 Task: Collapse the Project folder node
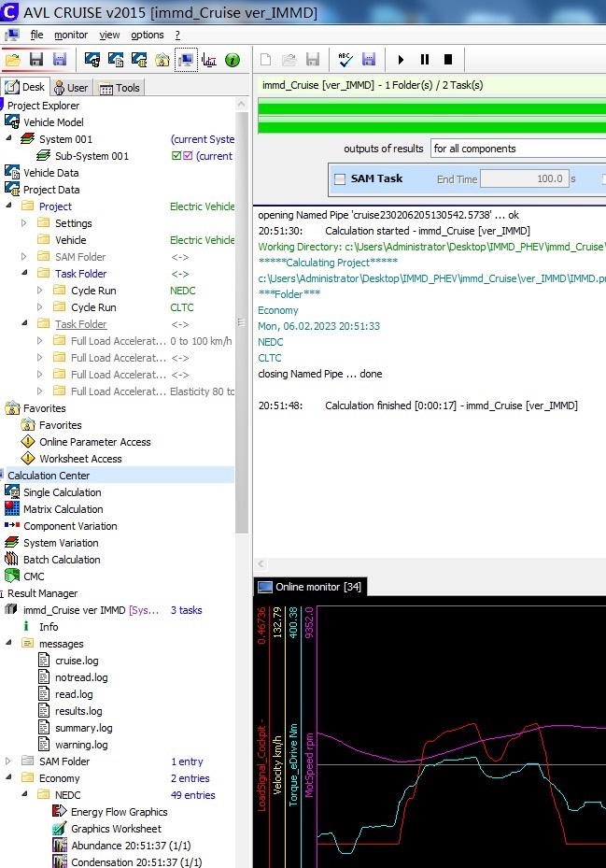click(8, 206)
